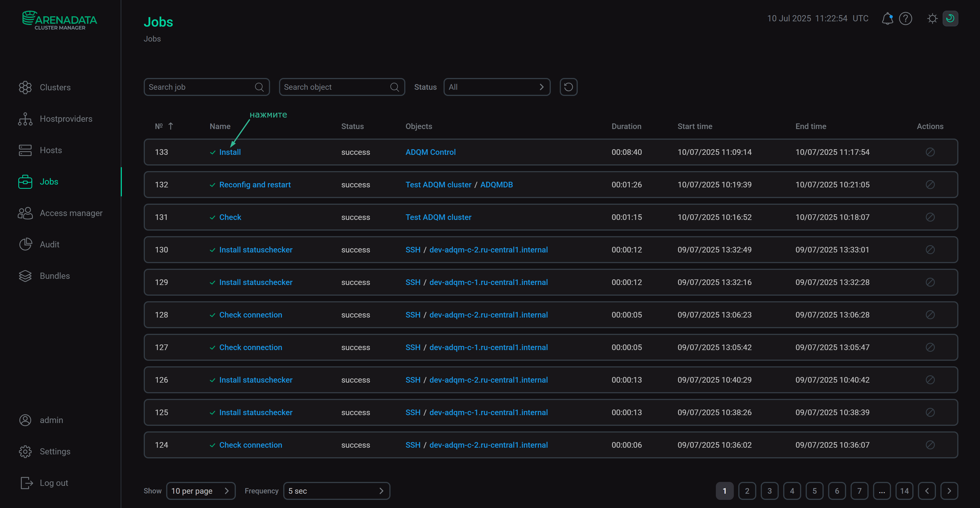Switch to light theme sun icon
980x508 pixels.
tap(932, 18)
